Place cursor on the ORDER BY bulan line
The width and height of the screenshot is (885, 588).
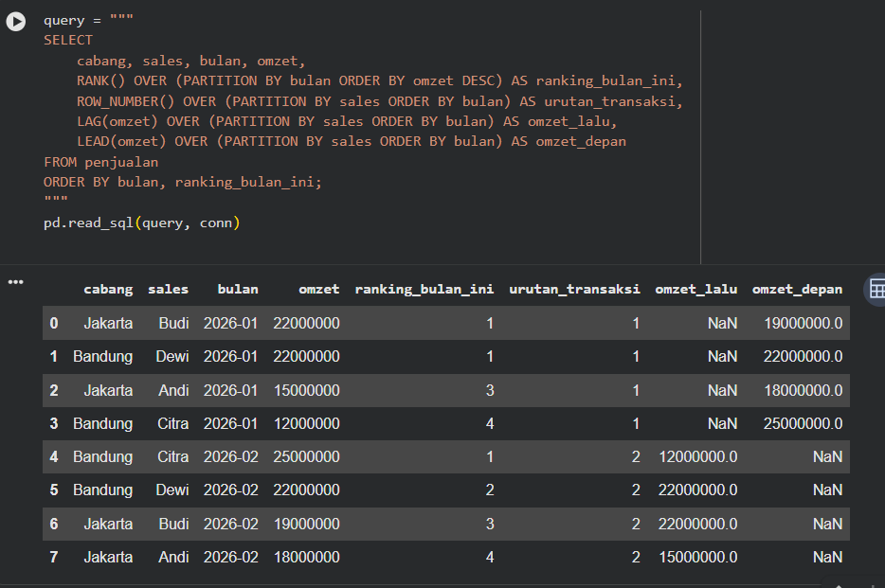point(182,182)
